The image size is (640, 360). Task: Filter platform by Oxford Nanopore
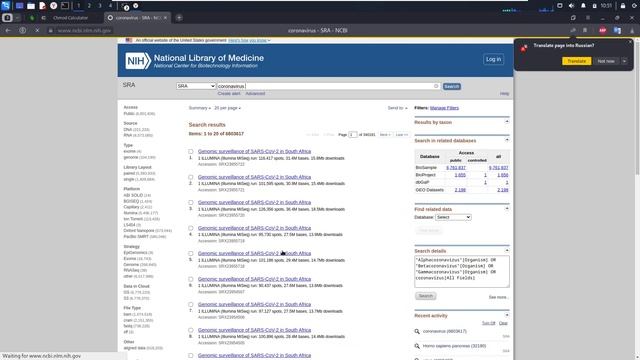coord(139,231)
